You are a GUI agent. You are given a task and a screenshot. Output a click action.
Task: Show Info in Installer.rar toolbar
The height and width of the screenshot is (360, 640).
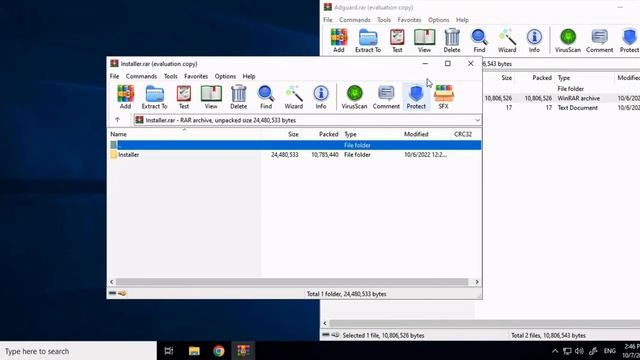[x=321, y=97]
